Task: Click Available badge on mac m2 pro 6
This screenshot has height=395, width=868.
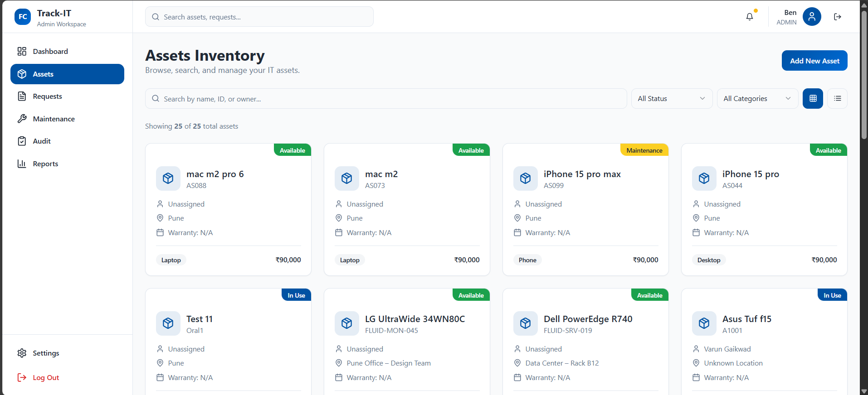Action: point(293,150)
